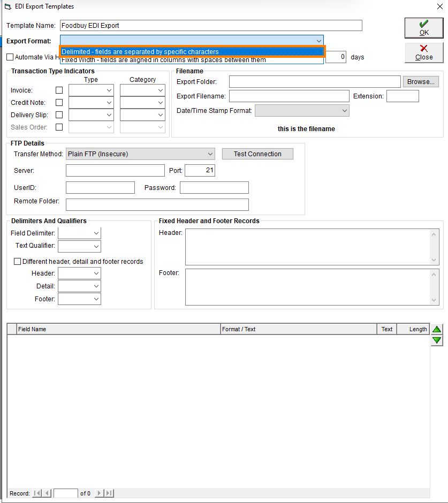This screenshot has width=448, height=503.
Task: Open the Delivery Slip Category dropdown
Action: pos(142,115)
